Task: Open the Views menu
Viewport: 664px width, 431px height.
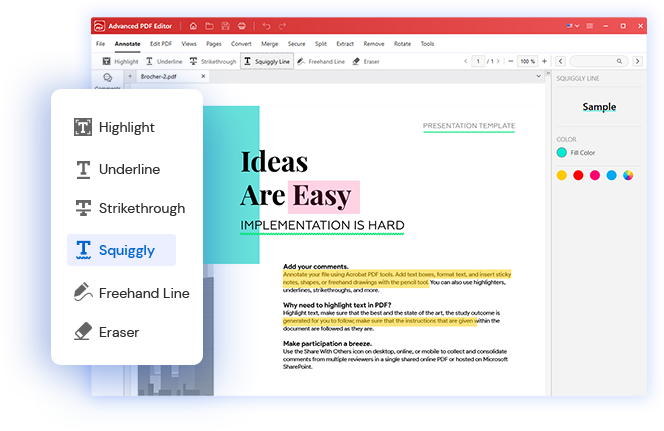Action: 189,44
